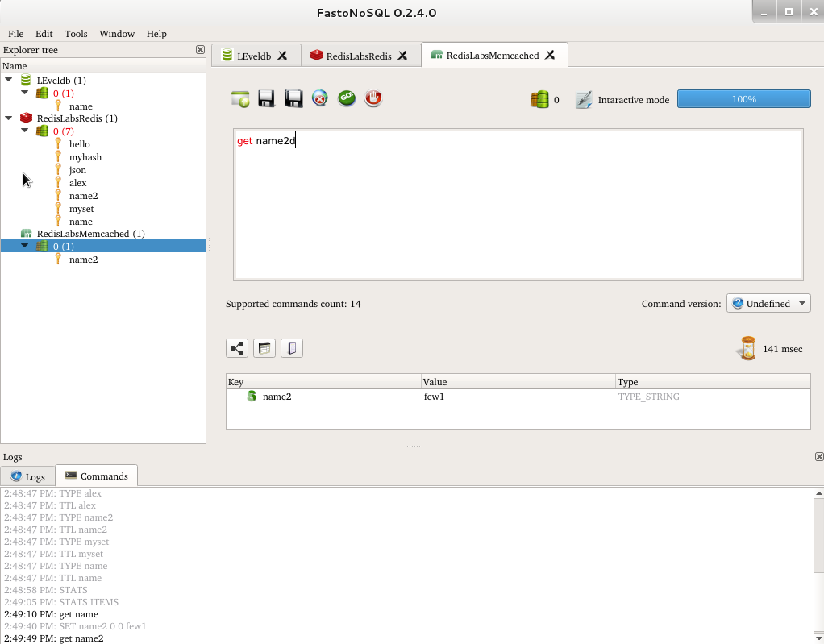Switch to the Logs tab in bottom panel

(x=28, y=476)
